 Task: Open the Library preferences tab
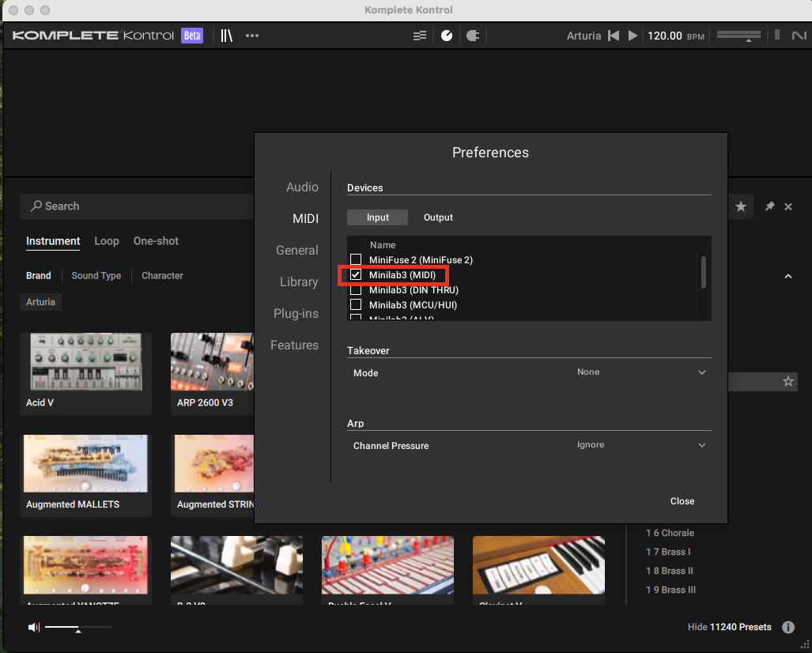coord(300,281)
